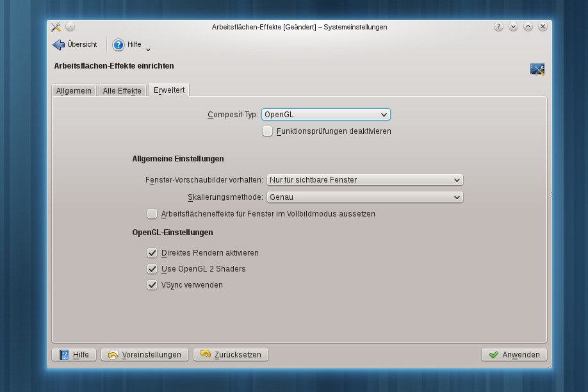
Task: Click Arbeitsflächen-Effekte einrichten title text
Action: (x=114, y=65)
